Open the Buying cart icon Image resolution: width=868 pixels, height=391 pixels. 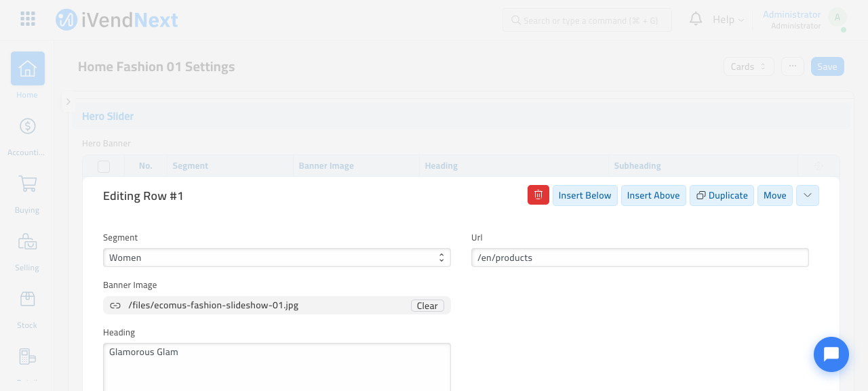[28, 184]
